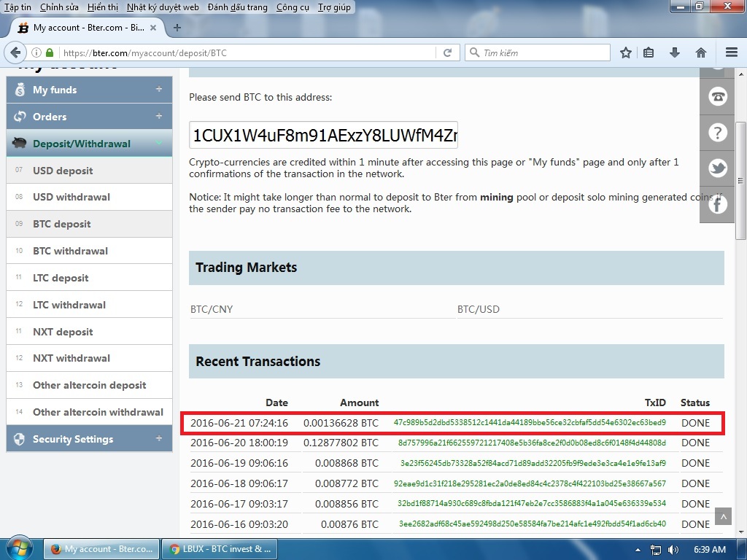Open the downloads arrow icon
The image size is (747, 560).
coord(674,52)
